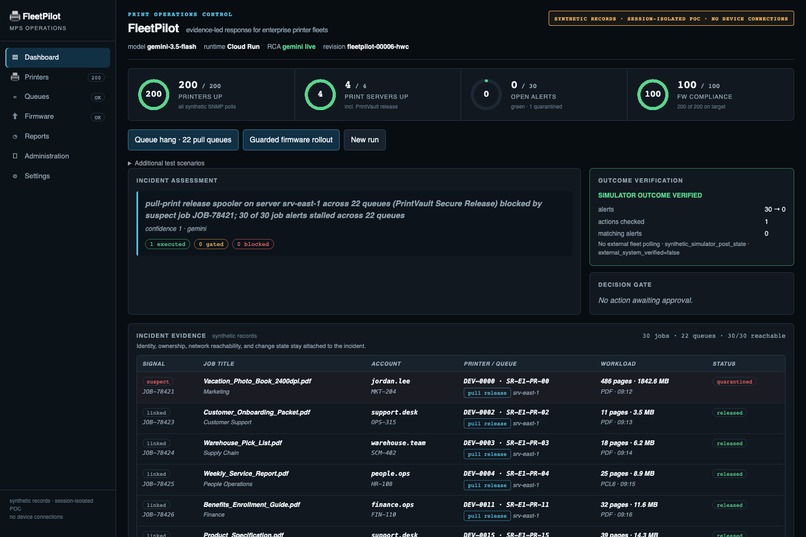Click the Queues OK status badge
This screenshot has height=537, width=806.
click(x=98, y=97)
